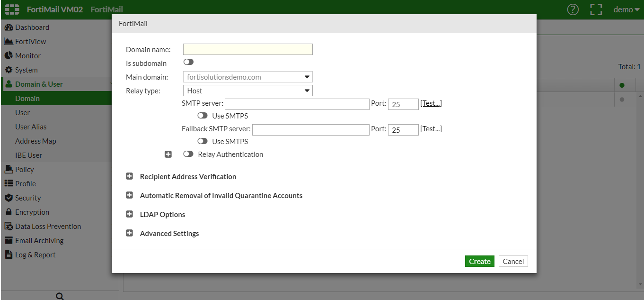Click the search magnifier at sidebar bottom
Viewport: 644px width, 300px height.
pyautogui.click(x=59, y=296)
